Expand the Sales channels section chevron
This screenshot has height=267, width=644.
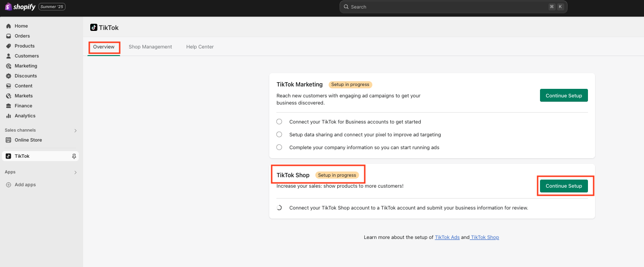point(76,131)
